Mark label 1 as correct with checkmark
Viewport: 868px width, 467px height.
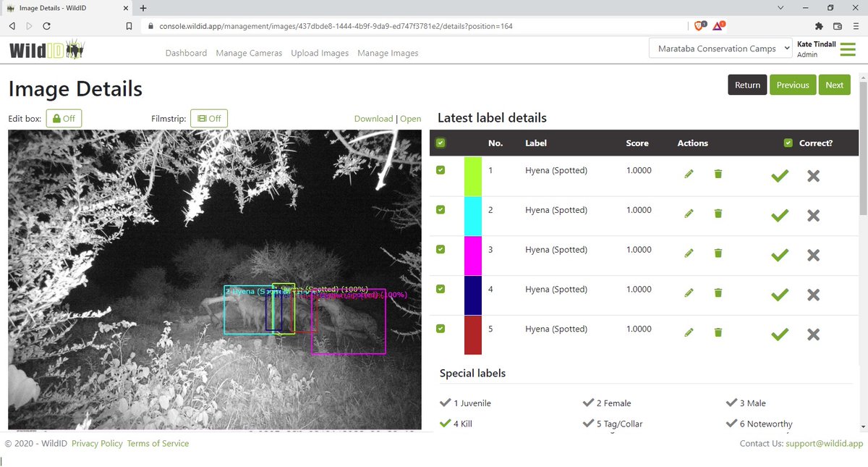coord(780,176)
